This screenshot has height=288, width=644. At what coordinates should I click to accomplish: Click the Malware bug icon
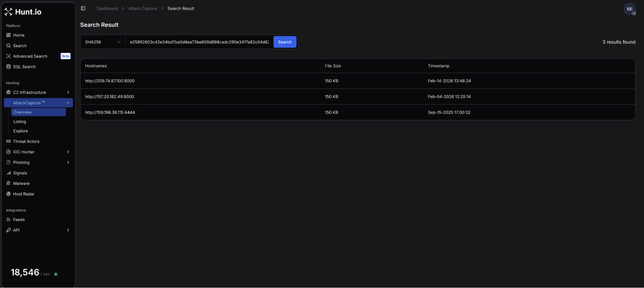point(8,184)
